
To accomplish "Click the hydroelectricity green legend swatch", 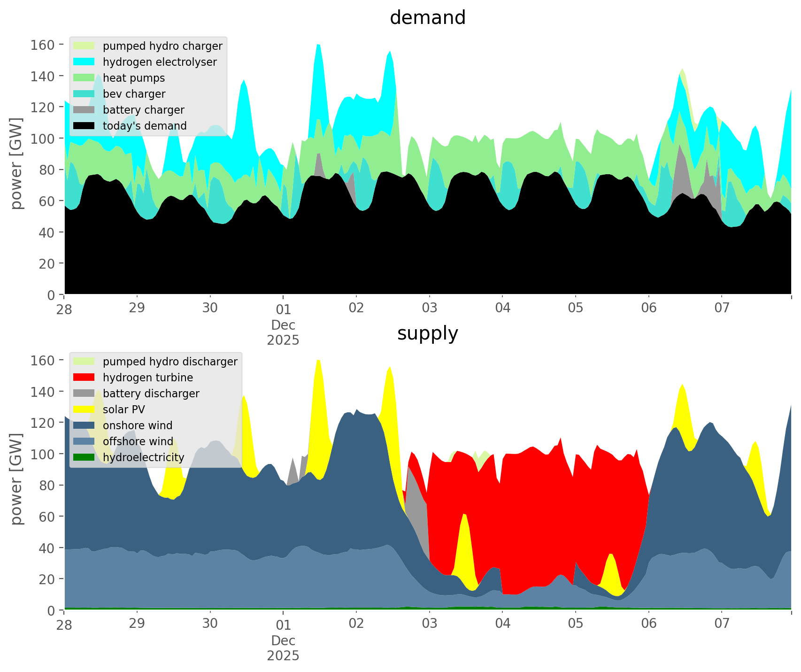I will click(x=84, y=457).
